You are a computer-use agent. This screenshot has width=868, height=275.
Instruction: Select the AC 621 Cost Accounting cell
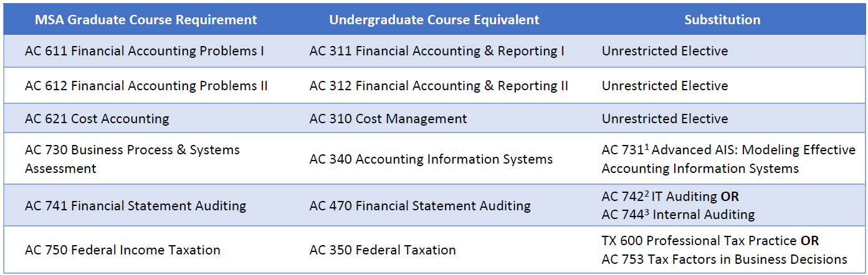(97, 118)
